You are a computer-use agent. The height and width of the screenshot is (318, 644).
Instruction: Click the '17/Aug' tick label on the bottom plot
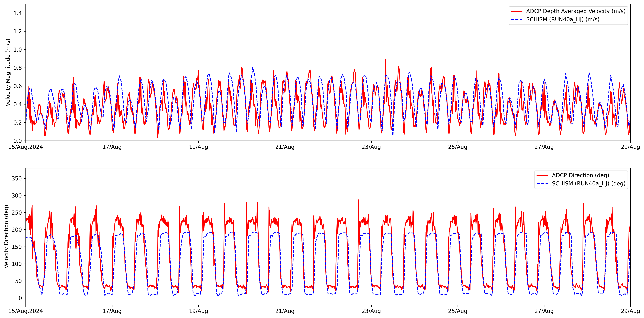[112, 311]
